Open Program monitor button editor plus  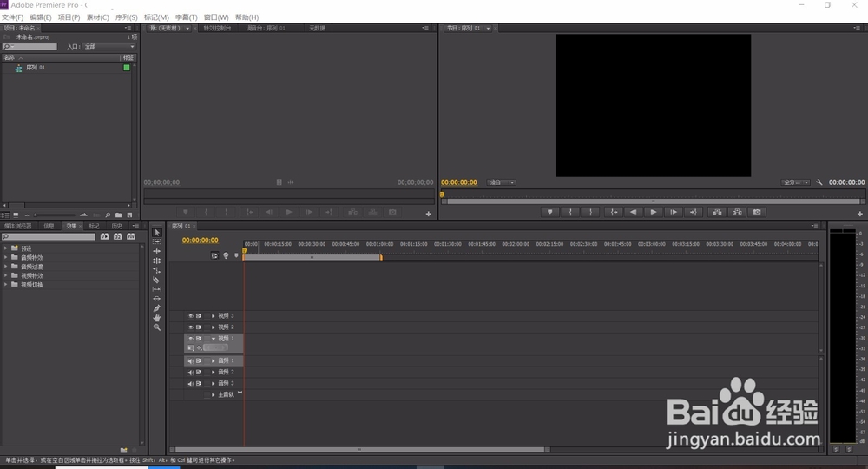[x=859, y=214]
